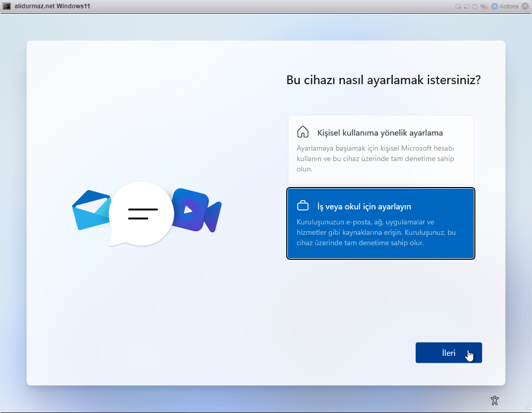Open the Actions gear menu in console bar
Viewport: 532px width, 413px height.
coord(505,6)
